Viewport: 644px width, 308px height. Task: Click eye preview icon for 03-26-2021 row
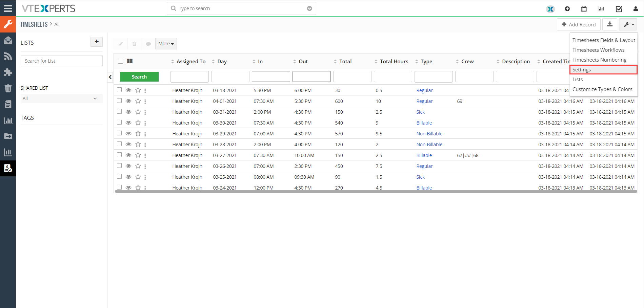pyautogui.click(x=128, y=166)
